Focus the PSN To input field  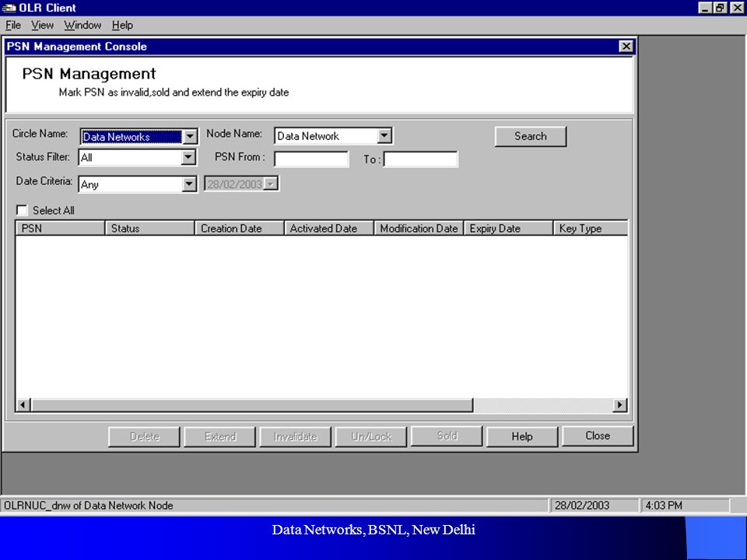coord(421,159)
